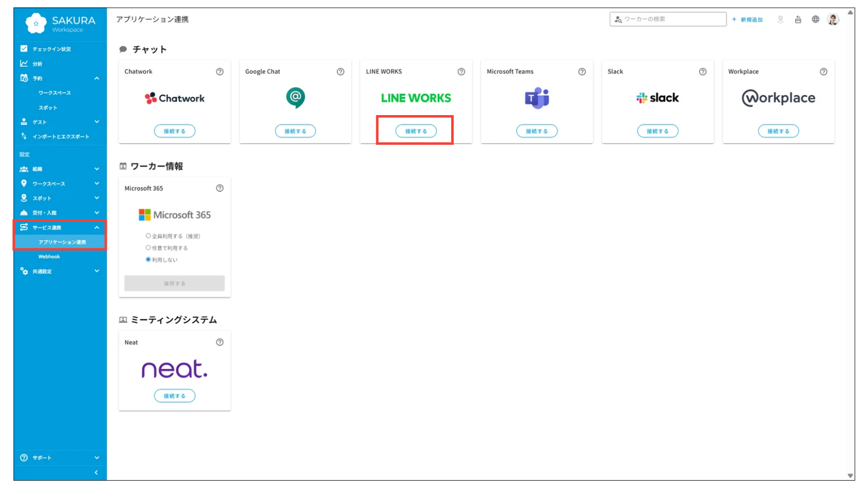This screenshot has width=868, height=488.
Task: Click the globe language icon in header
Action: click(815, 19)
